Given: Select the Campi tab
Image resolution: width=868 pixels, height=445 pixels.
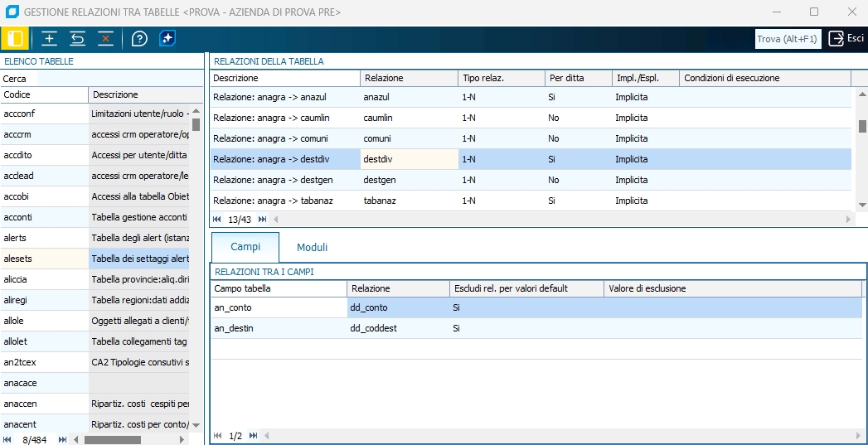Looking at the screenshot, I should pyautogui.click(x=245, y=247).
